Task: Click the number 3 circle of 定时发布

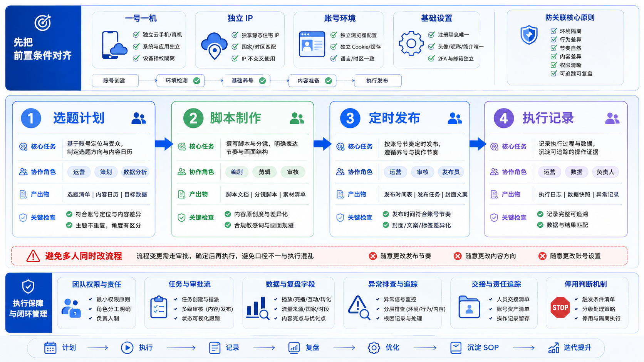Action: 350,118
